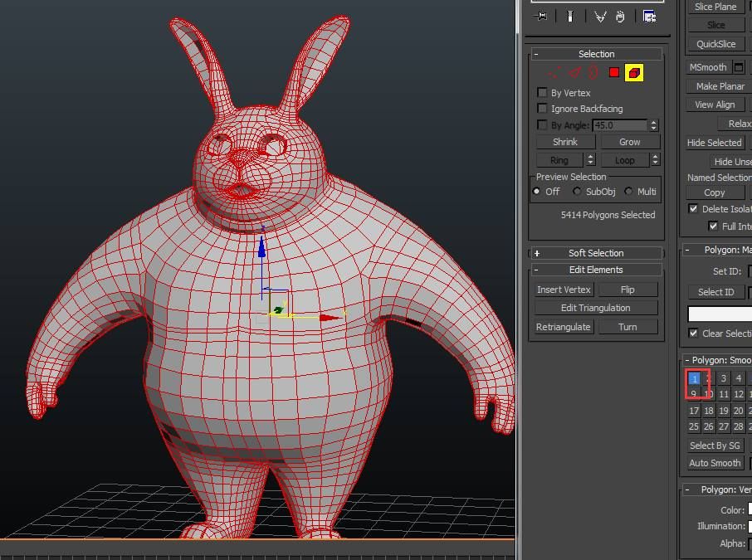The height and width of the screenshot is (560, 752).
Task: Open material name dropdown below Select ID
Action: click(x=720, y=314)
